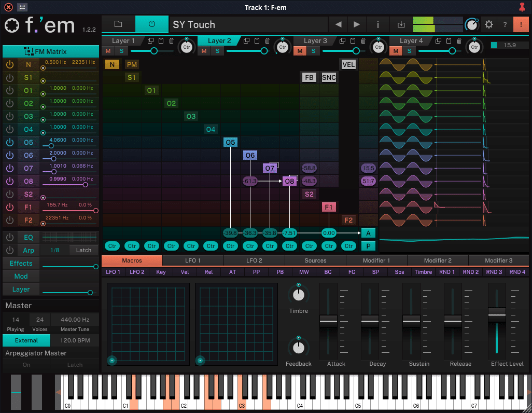Image resolution: width=532 pixels, height=413 pixels.
Task: Click the 440.00 Hz Master Tune field
Action: (x=75, y=320)
